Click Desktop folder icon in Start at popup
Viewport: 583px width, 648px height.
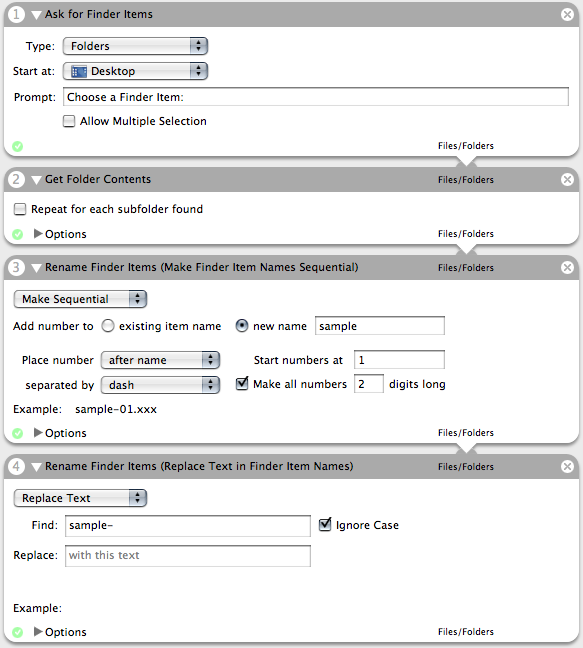(x=79, y=71)
